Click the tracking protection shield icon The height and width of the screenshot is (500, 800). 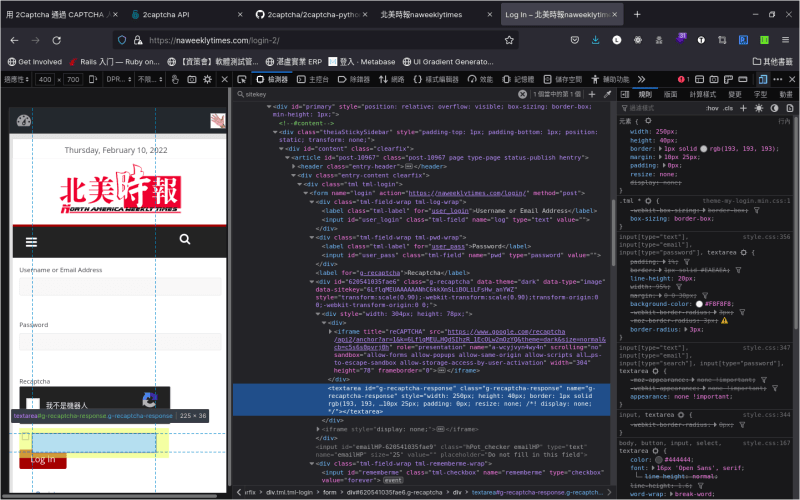[x=122, y=40]
